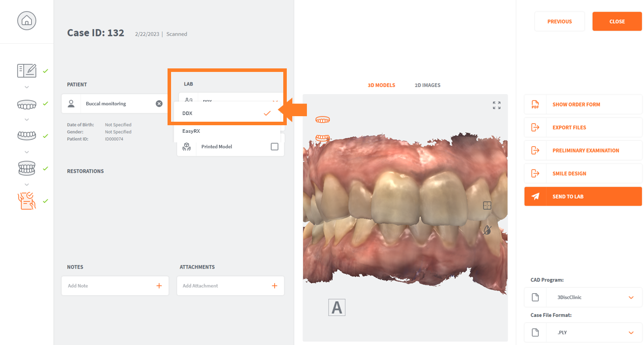Screen dimensions: 644x345
Task: Clear the Buccal monitoring patient field
Action: coord(159,104)
